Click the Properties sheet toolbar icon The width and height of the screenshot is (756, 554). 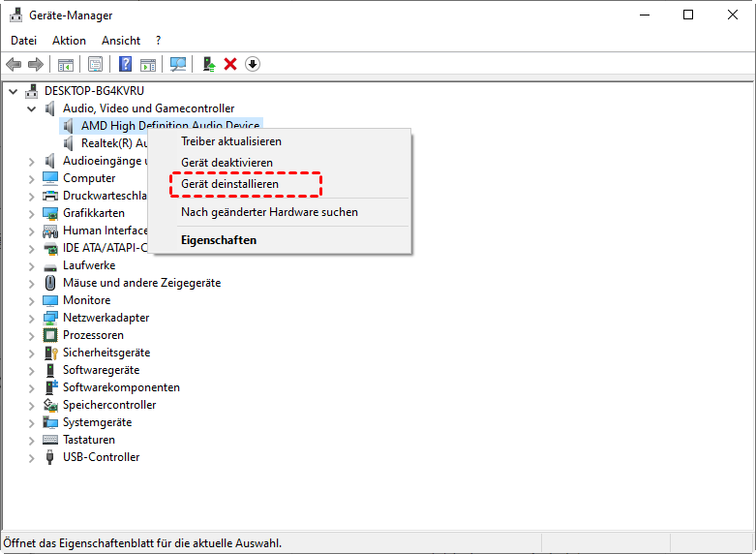pyautogui.click(x=96, y=64)
